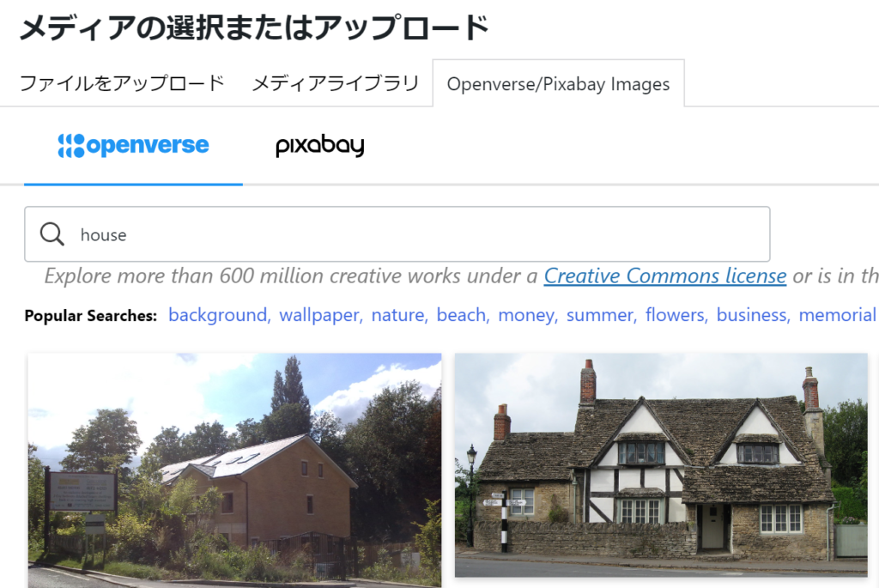Viewport: 879px width, 588px height.
Task: Search popular term wallpaper
Action: 319,315
